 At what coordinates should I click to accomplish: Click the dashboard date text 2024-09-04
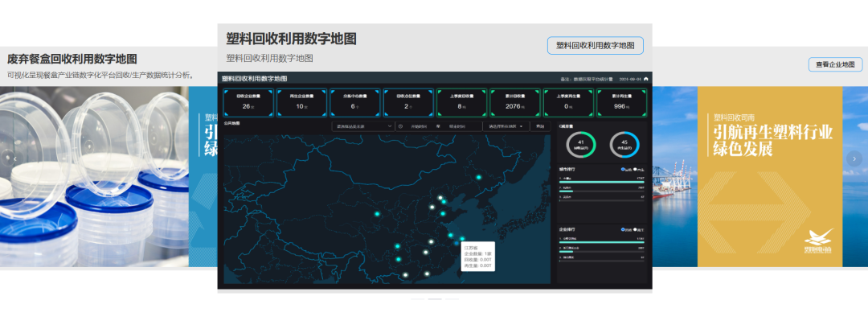[x=630, y=79]
